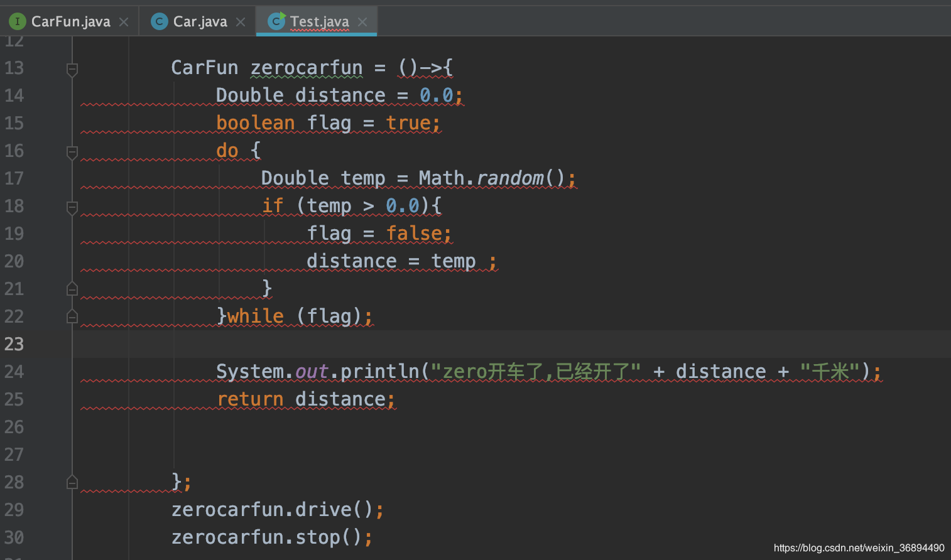Click the "zero开车了,已经开了" string literal

(536, 372)
